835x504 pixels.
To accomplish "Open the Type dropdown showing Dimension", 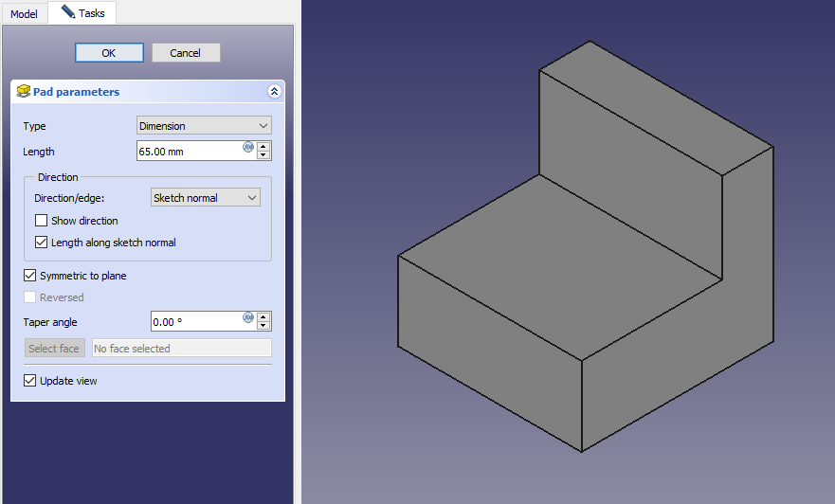I will click(x=204, y=126).
